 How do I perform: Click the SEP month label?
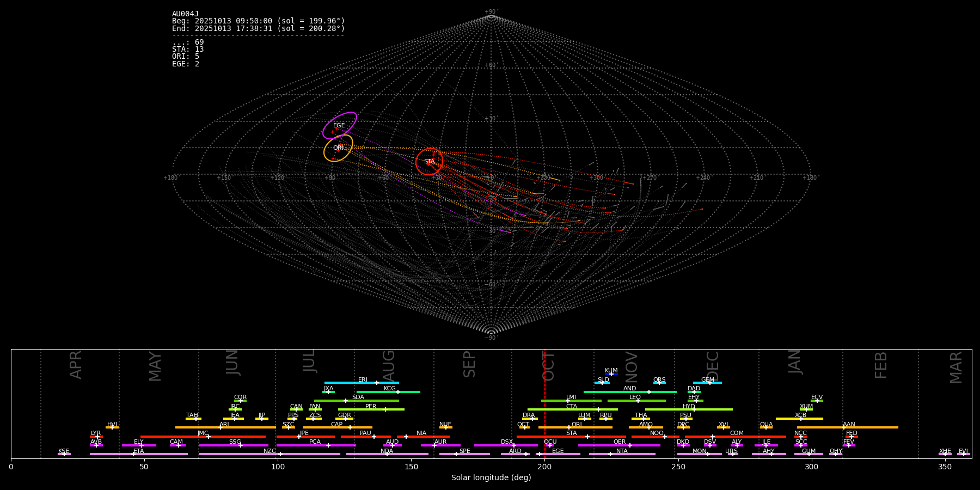tap(469, 365)
